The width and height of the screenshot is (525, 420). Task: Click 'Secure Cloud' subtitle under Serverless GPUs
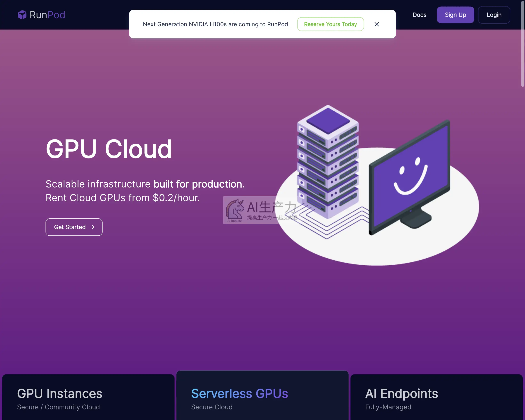[212, 407]
